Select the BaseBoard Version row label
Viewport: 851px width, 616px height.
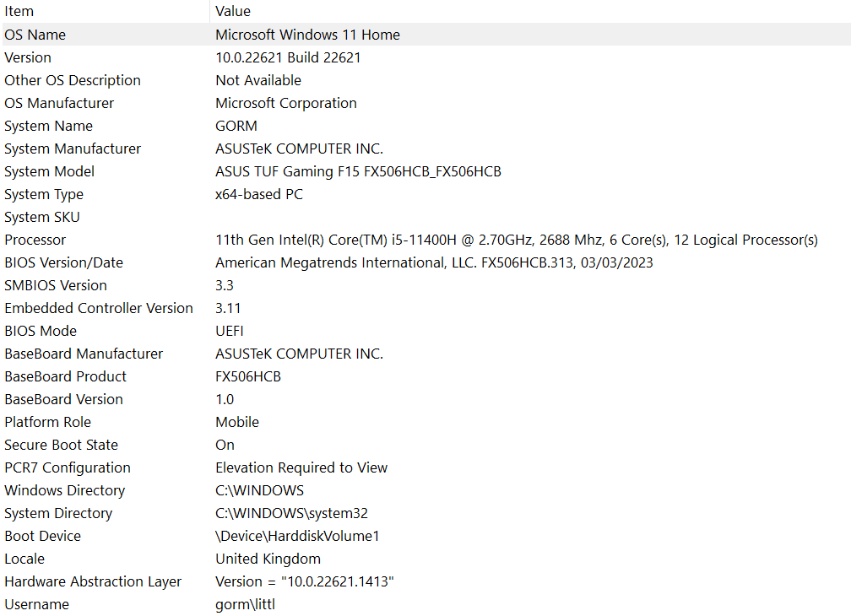click(x=64, y=399)
